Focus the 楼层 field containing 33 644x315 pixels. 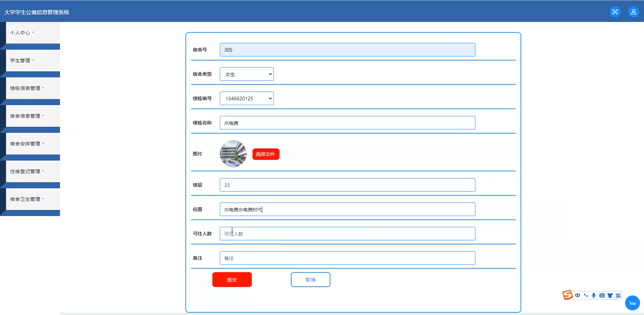[x=347, y=185]
